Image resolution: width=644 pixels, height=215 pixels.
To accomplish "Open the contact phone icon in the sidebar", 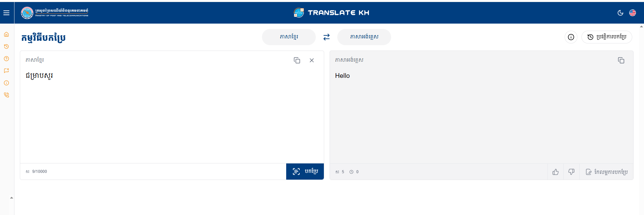I will 6,95.
